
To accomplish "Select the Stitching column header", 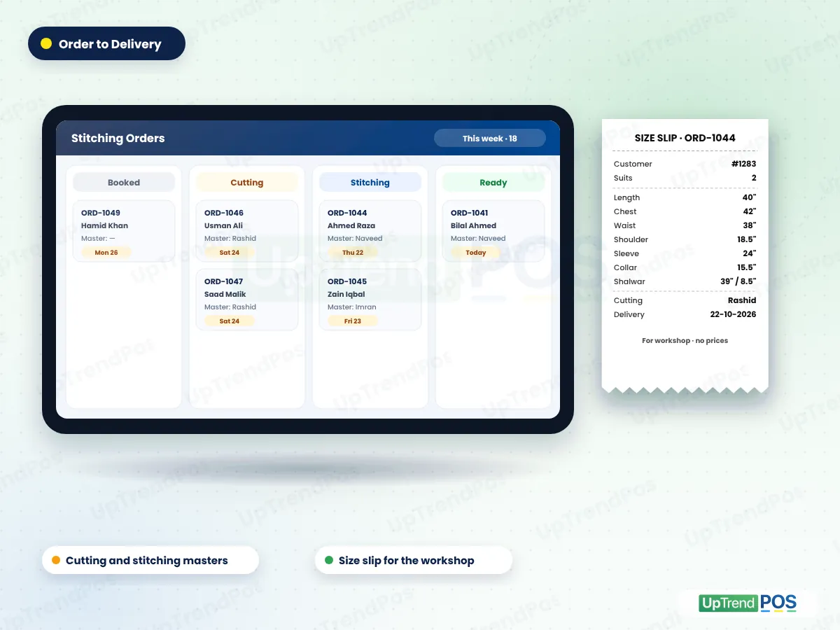I will tap(370, 182).
